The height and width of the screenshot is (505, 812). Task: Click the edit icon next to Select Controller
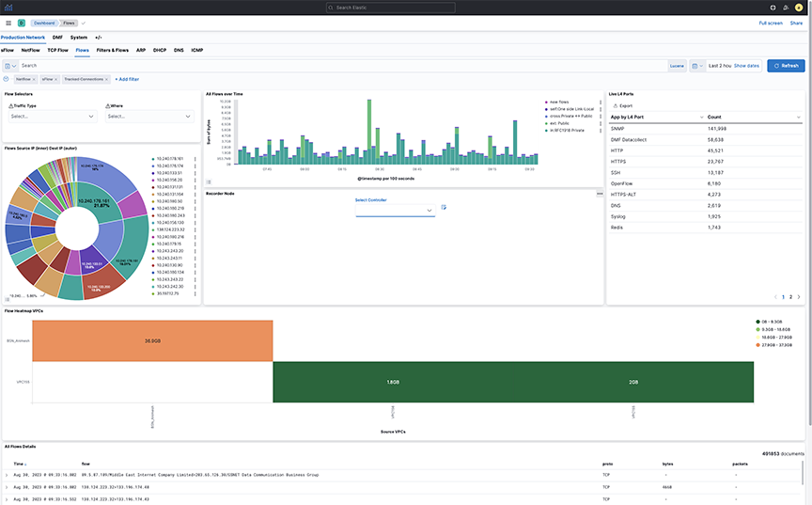(444, 207)
